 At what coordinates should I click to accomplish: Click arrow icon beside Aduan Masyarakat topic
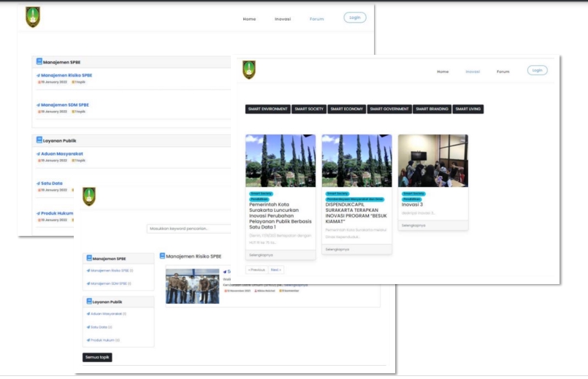[x=38, y=153]
